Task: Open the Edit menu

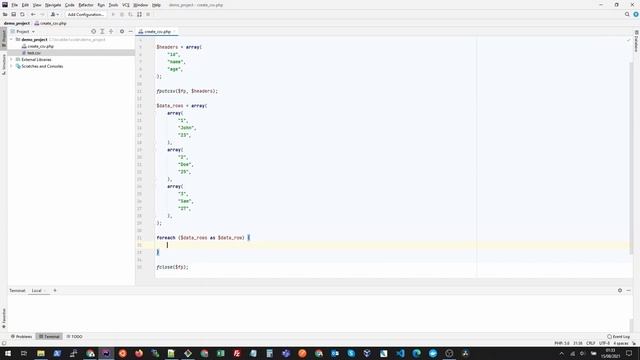Action: [25, 5]
